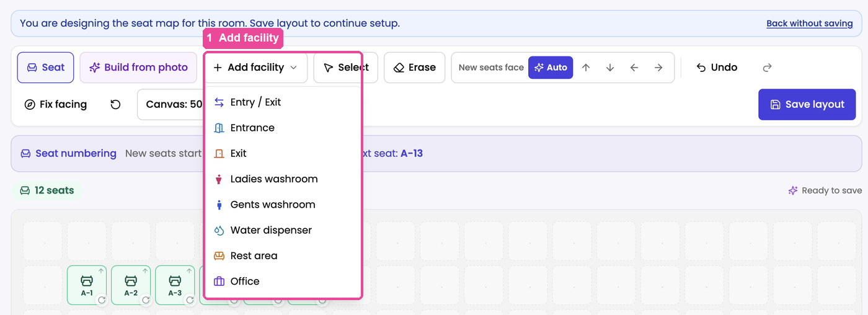The height and width of the screenshot is (315, 868).
Task: Click the compass icon in Fix facing
Action: (x=30, y=104)
